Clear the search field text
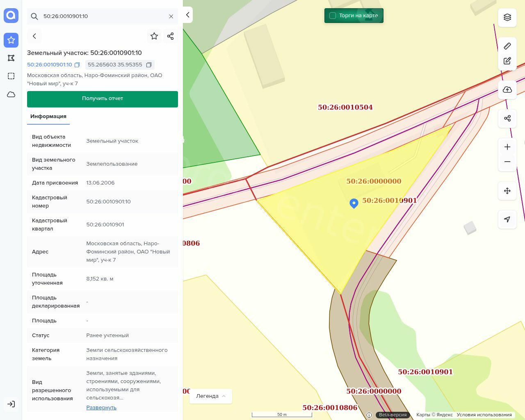Screen dimensions: 525x420 coord(171,16)
